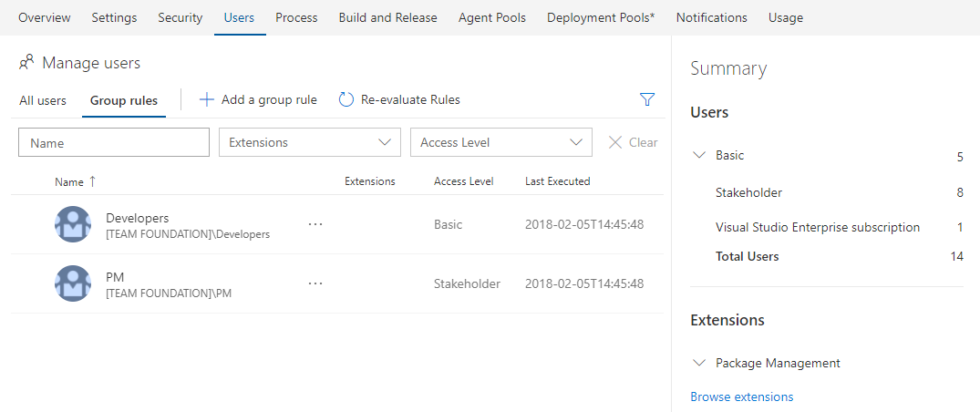Viewport: 980px width, 412px height.
Task: Open the ellipsis menu for PM group
Action: click(315, 283)
